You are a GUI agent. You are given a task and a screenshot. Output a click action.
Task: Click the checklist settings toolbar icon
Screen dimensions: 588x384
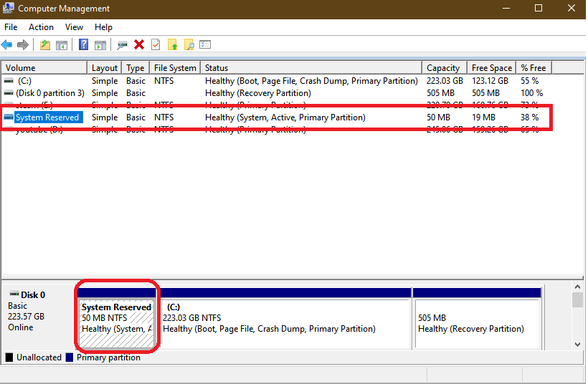click(x=205, y=45)
